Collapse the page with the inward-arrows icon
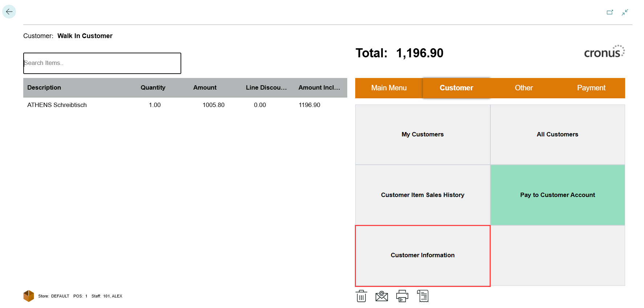The height and width of the screenshot is (308, 644). pos(625,12)
